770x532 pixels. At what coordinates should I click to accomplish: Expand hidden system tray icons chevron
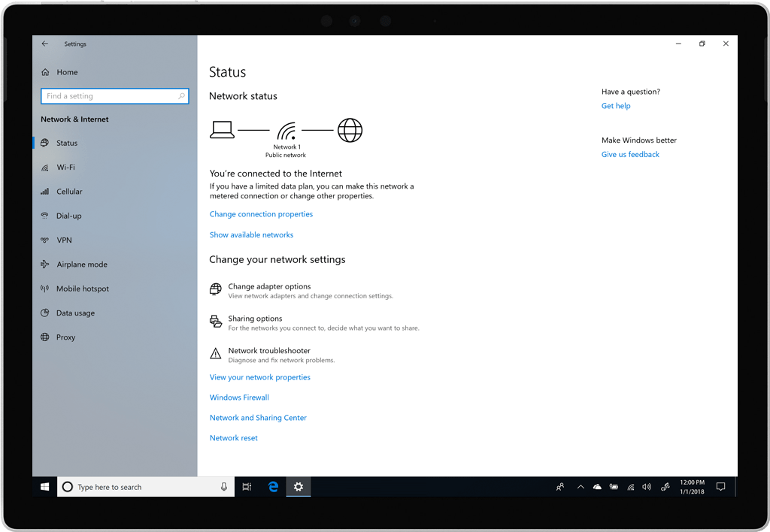pos(581,487)
